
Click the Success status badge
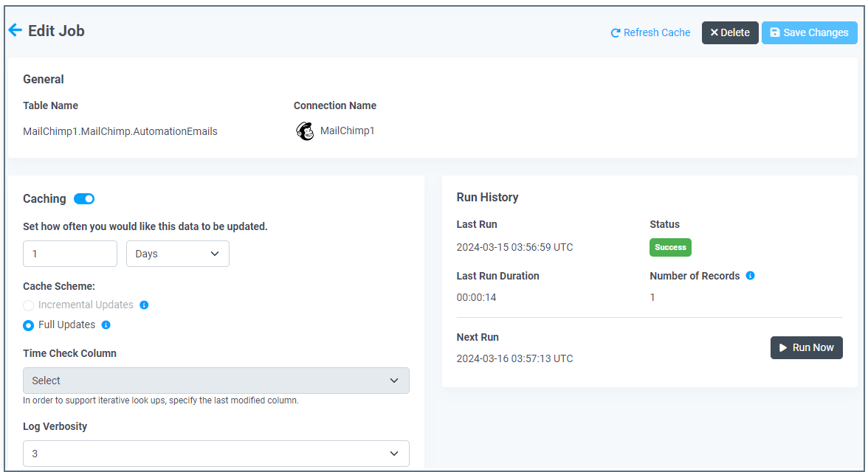pyautogui.click(x=670, y=247)
